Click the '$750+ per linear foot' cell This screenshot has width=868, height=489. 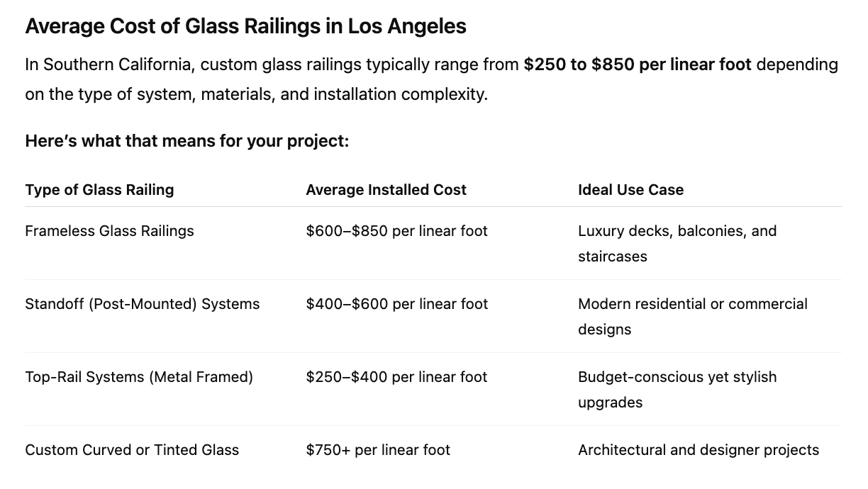(x=378, y=450)
